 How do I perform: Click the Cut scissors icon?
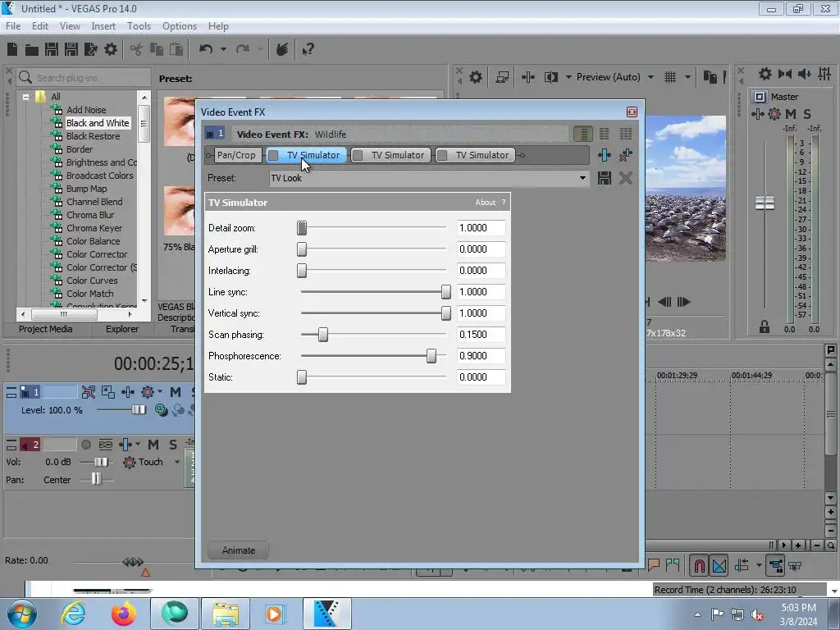point(137,49)
